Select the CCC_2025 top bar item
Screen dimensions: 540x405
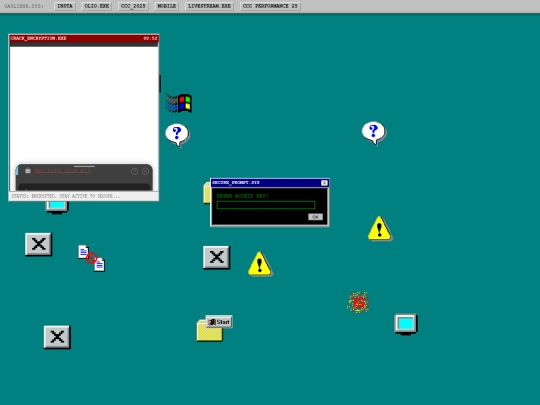133,6
